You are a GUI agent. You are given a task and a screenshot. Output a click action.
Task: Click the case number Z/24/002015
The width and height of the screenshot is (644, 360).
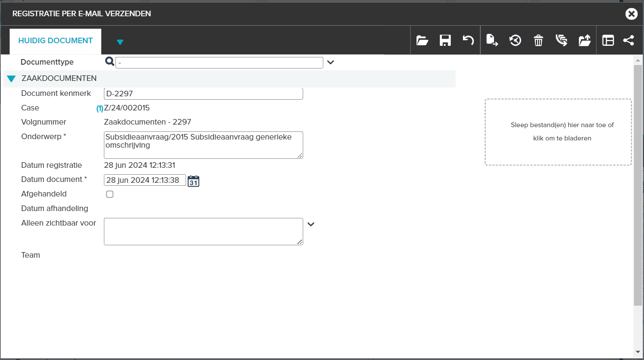(x=127, y=108)
